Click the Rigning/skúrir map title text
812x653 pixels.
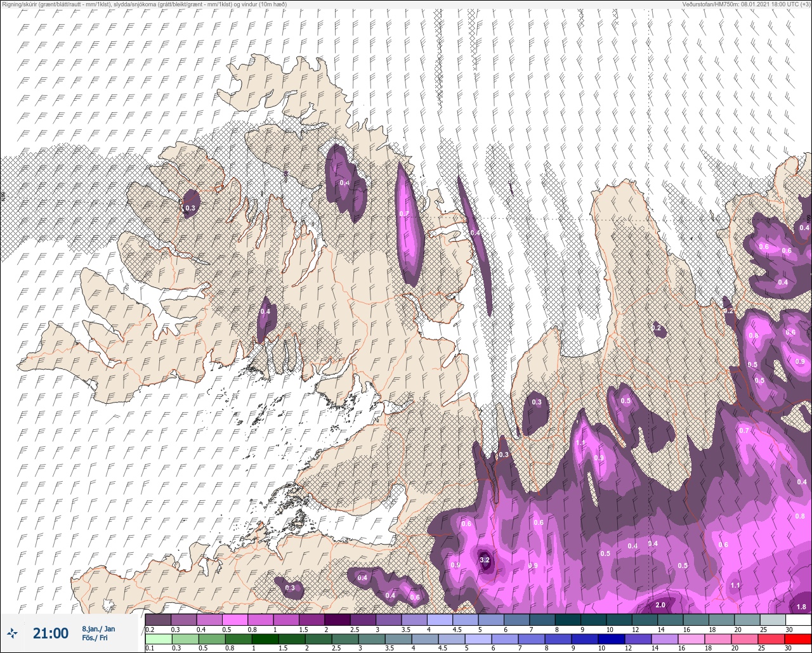(144, 4)
